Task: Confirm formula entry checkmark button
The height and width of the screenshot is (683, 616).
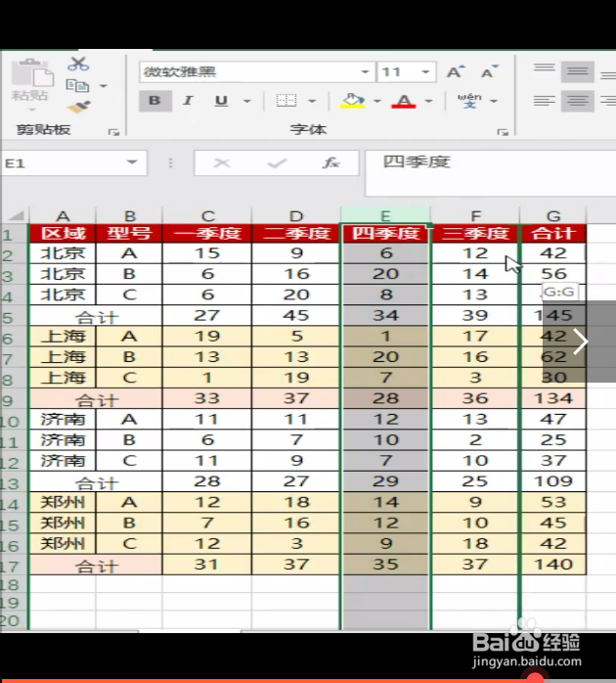Action: pyautogui.click(x=277, y=162)
